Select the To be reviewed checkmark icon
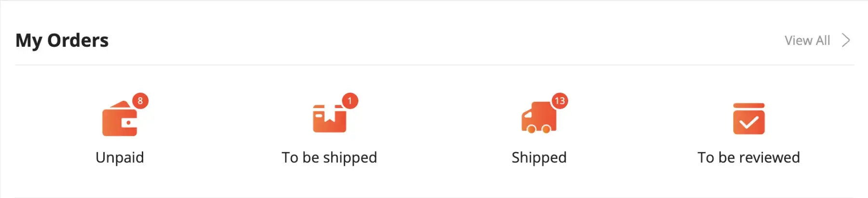 click(x=748, y=119)
